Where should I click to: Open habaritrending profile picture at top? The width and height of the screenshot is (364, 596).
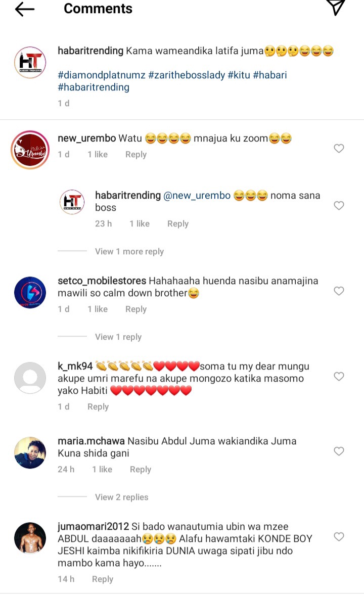point(30,63)
